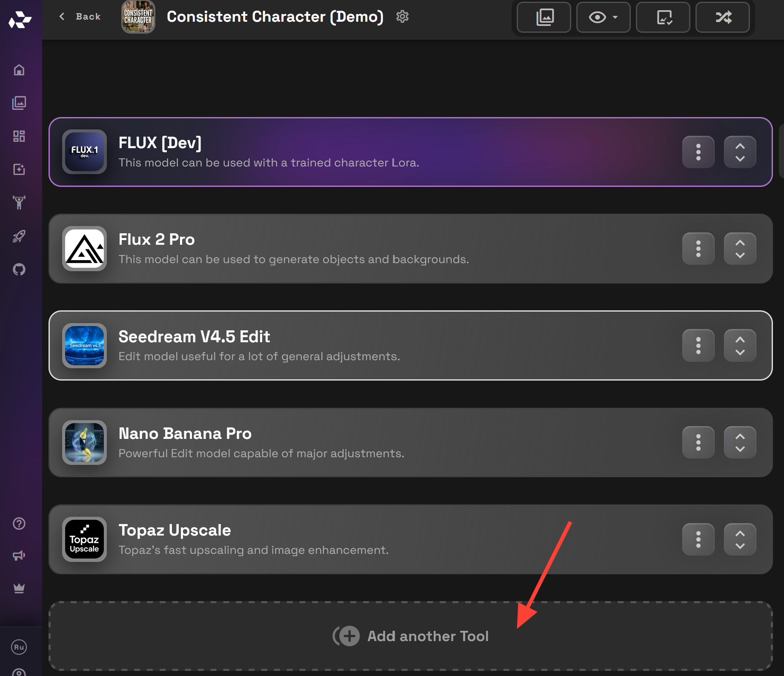
Task: Expand the FLUX [Dev] tool card
Action: [x=740, y=152]
